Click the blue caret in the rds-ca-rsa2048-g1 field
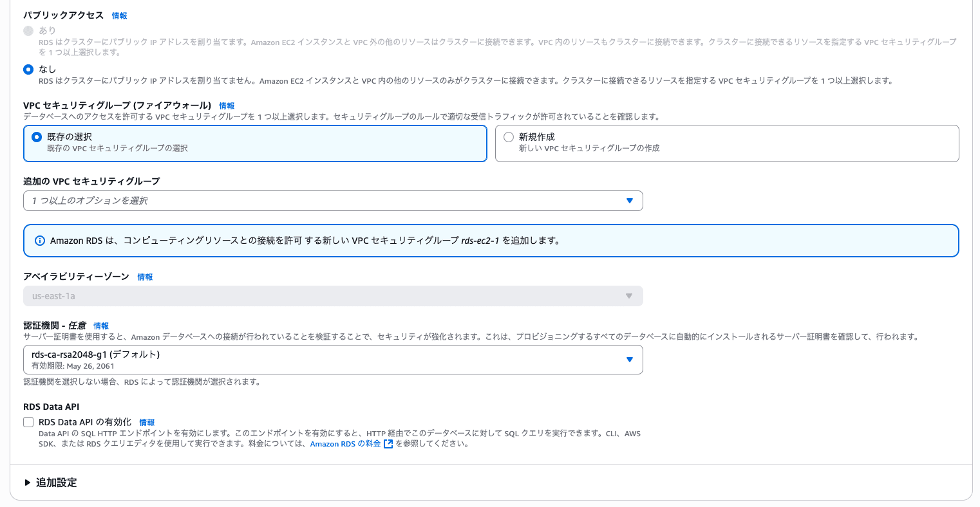This screenshot has height=507, width=980. pyautogui.click(x=630, y=360)
